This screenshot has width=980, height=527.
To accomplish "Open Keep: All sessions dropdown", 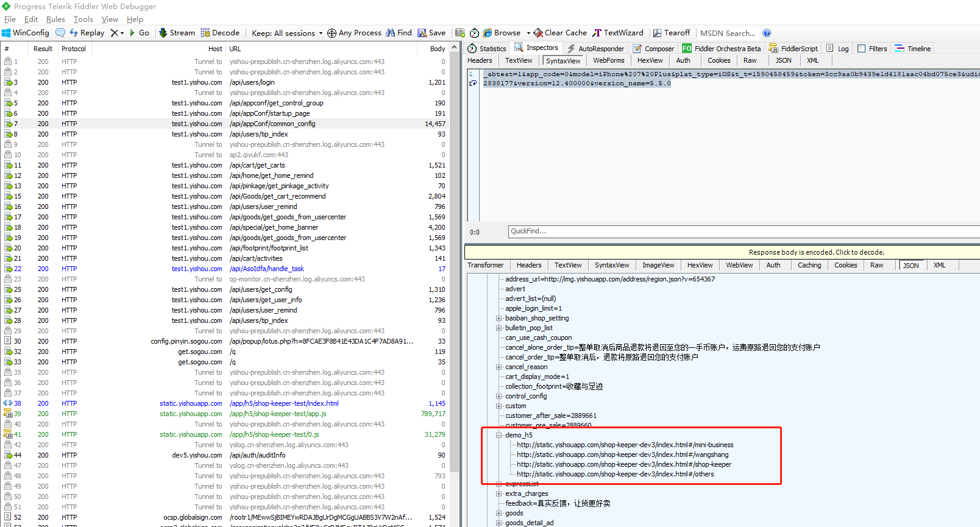I will (x=287, y=33).
